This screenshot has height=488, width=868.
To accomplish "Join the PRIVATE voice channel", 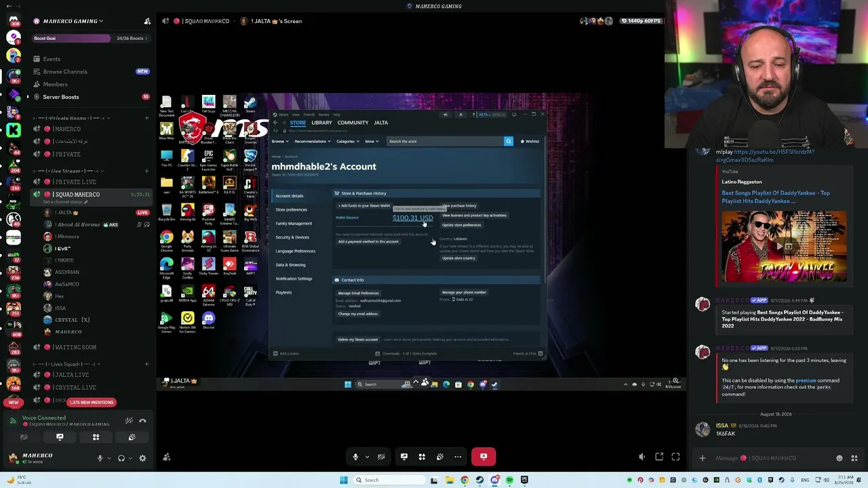I will point(67,155).
